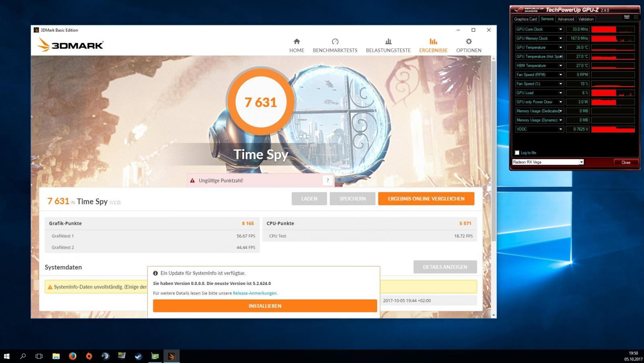Click the 7 631 score in the orange circle
644x363 pixels.
click(x=261, y=102)
